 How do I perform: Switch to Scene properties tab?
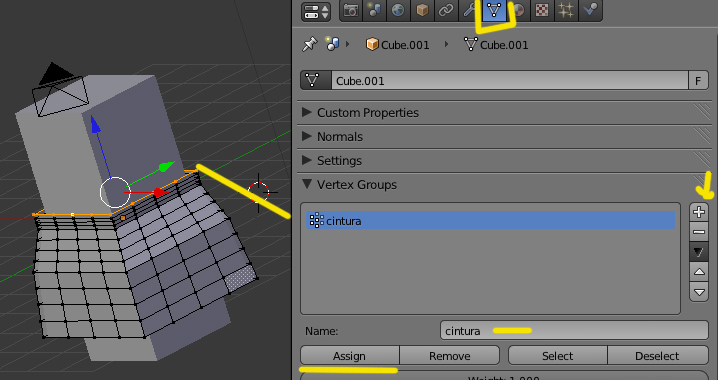pyautogui.click(x=374, y=11)
